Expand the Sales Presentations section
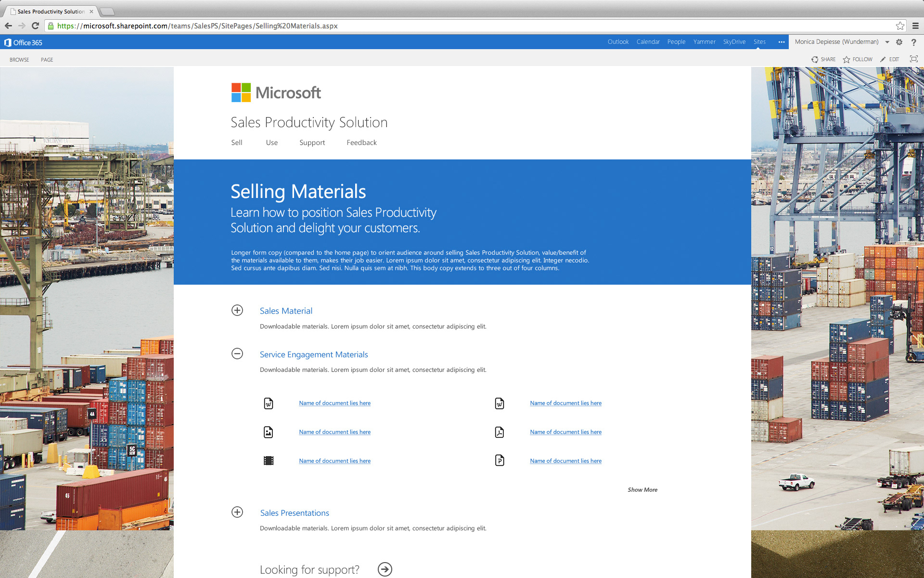The width and height of the screenshot is (924, 578). [x=237, y=512]
